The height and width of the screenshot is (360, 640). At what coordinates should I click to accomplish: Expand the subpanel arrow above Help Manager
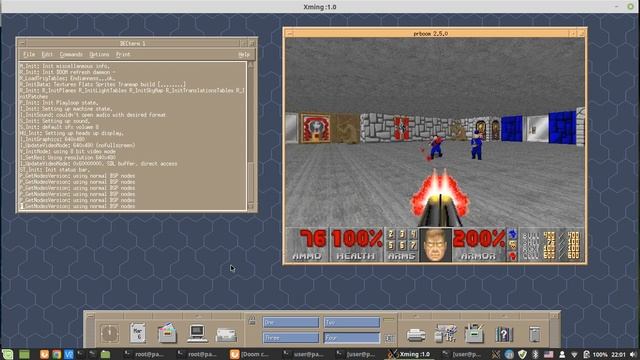(x=504, y=316)
